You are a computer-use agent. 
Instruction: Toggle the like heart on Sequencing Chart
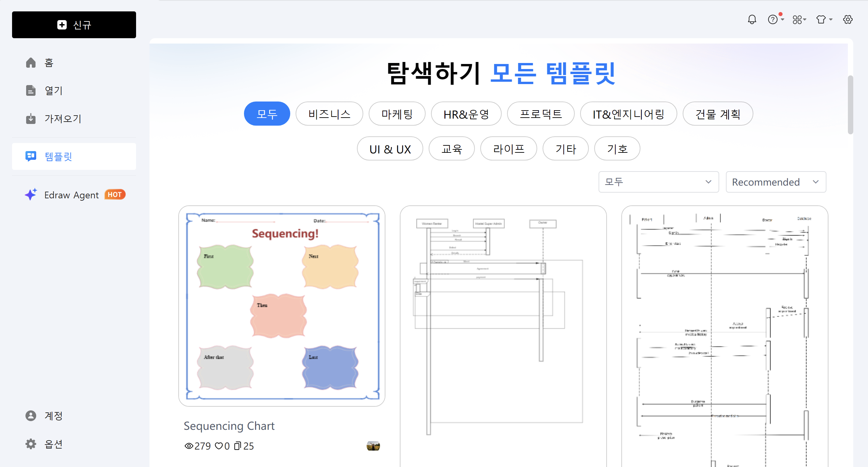point(220,446)
